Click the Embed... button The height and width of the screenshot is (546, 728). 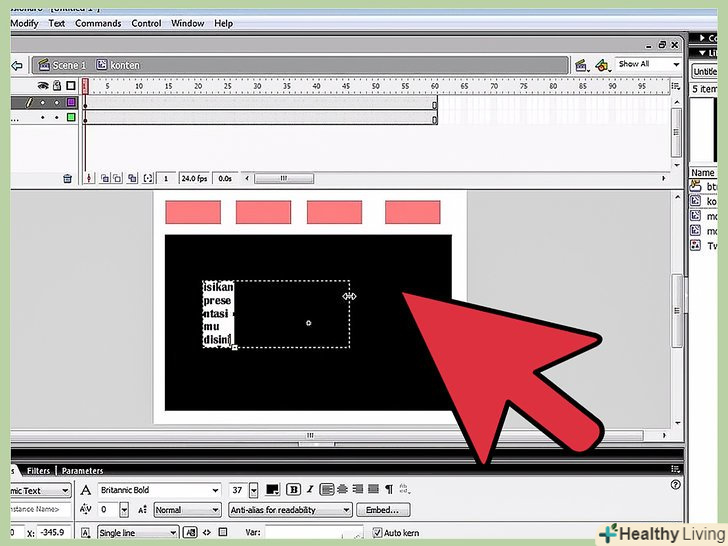(383, 510)
